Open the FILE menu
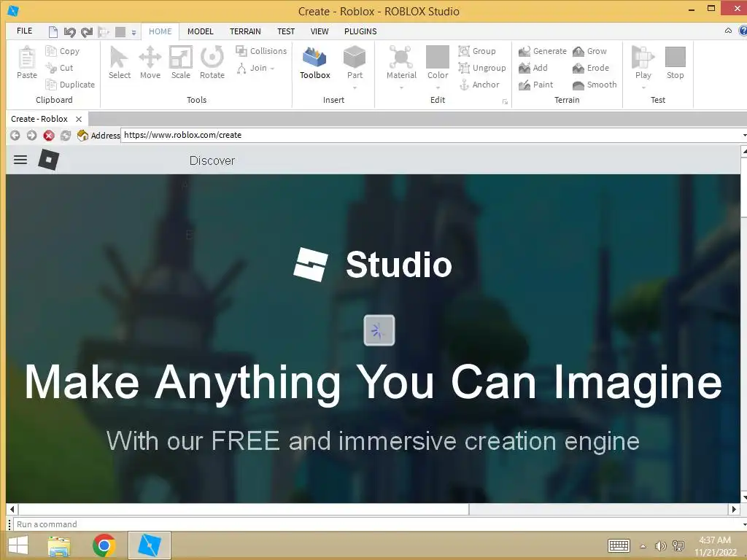The width and height of the screenshot is (747, 560). (24, 31)
